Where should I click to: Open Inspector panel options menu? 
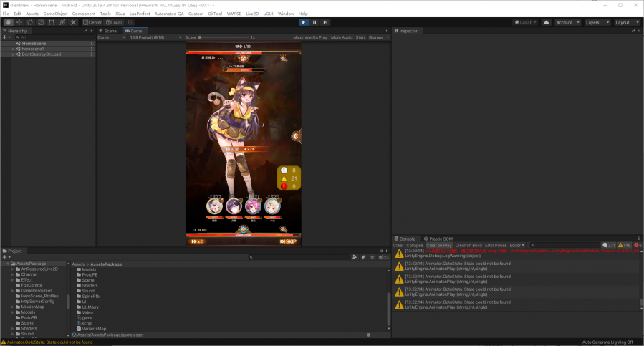point(639,31)
